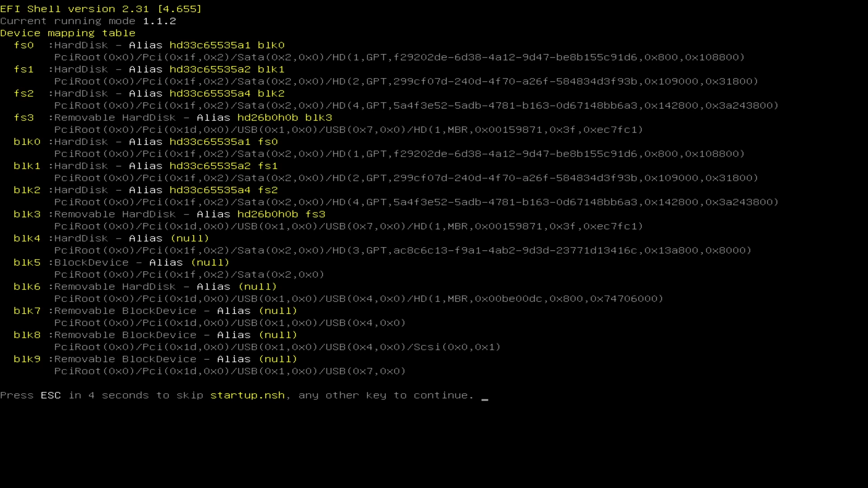
Task: Click the startup.nsh text in prompt
Action: point(247,395)
